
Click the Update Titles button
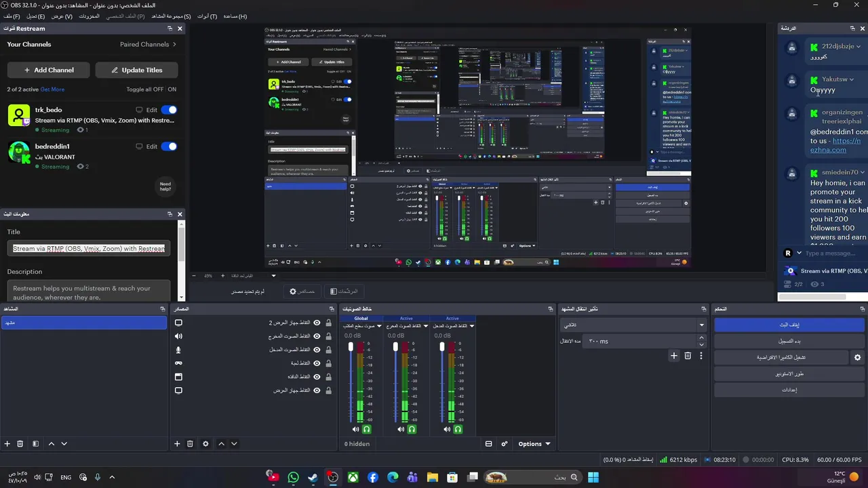(137, 70)
